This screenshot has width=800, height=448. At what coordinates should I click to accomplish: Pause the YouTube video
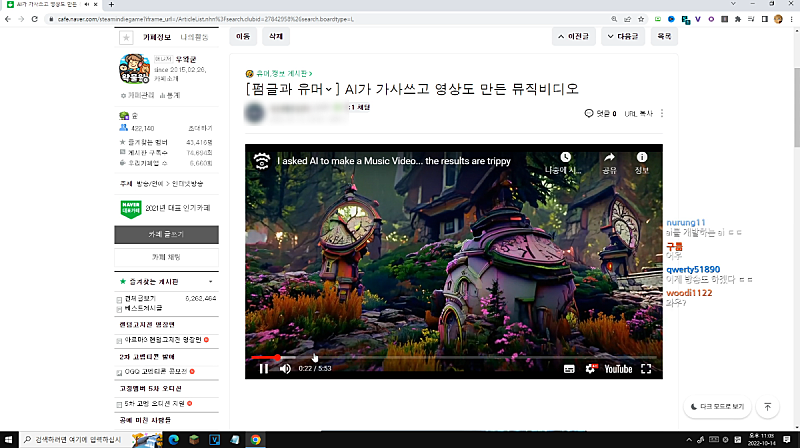pos(263,369)
